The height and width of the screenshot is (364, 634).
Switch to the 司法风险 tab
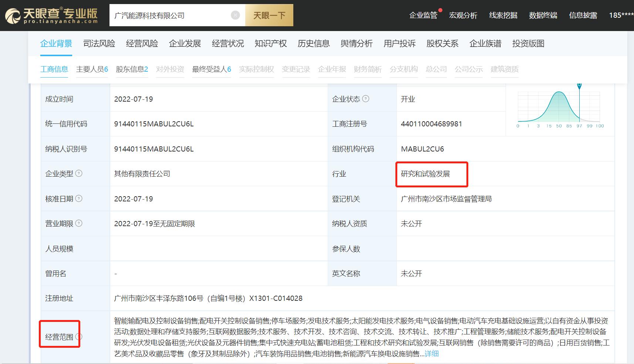pos(99,44)
